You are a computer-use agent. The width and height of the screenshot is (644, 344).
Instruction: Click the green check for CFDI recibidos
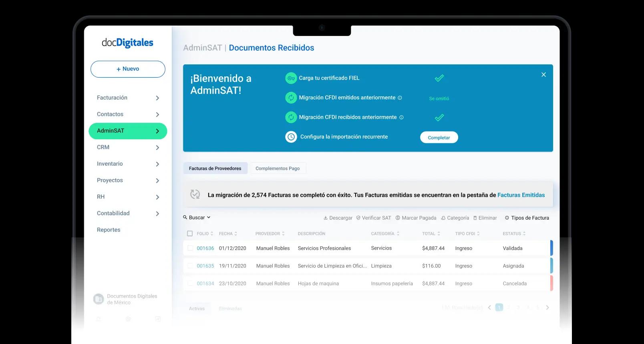pyautogui.click(x=439, y=118)
